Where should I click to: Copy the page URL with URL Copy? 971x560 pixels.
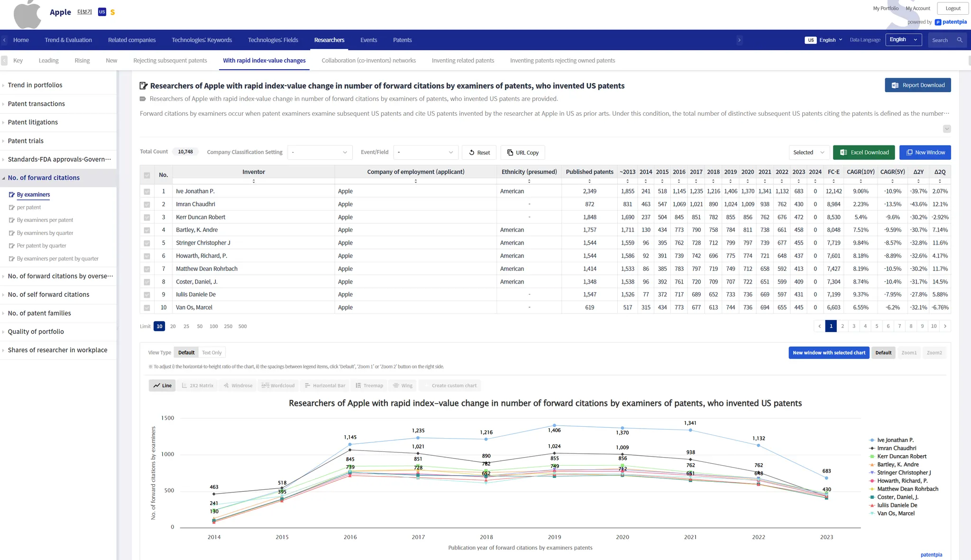point(522,153)
